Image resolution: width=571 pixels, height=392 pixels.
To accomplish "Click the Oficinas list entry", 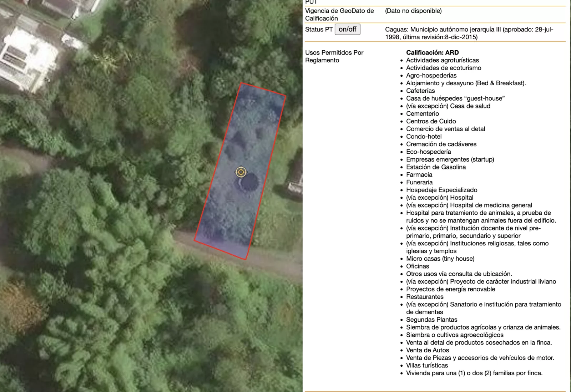I will click(418, 266).
